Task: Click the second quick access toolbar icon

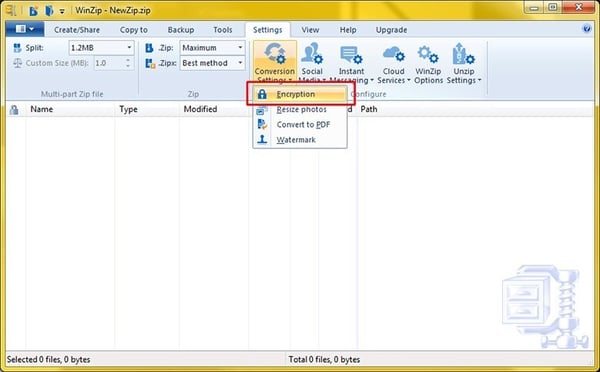Action: 49,11
